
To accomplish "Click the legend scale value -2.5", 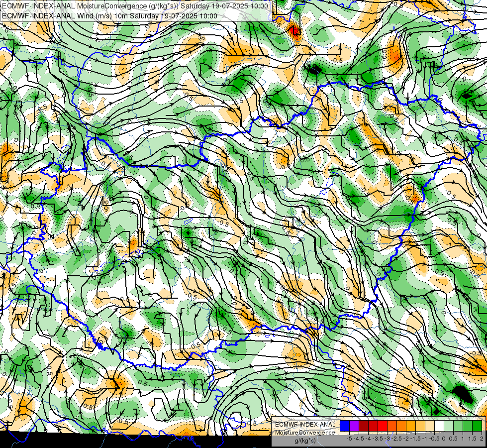I will (x=396, y=439).
